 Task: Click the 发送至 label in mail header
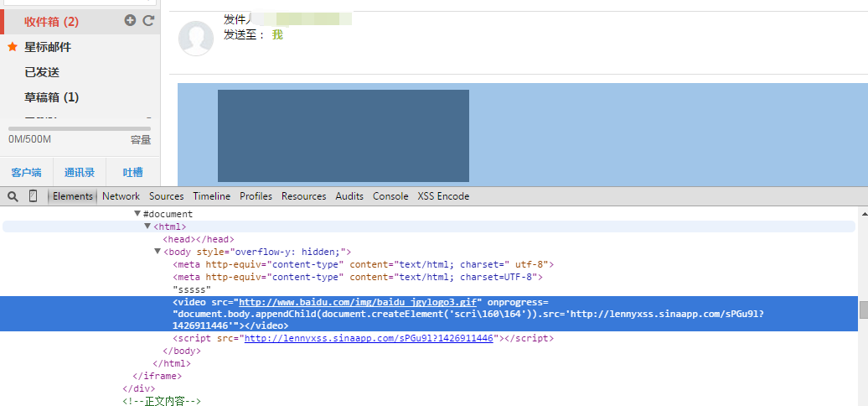[x=244, y=35]
